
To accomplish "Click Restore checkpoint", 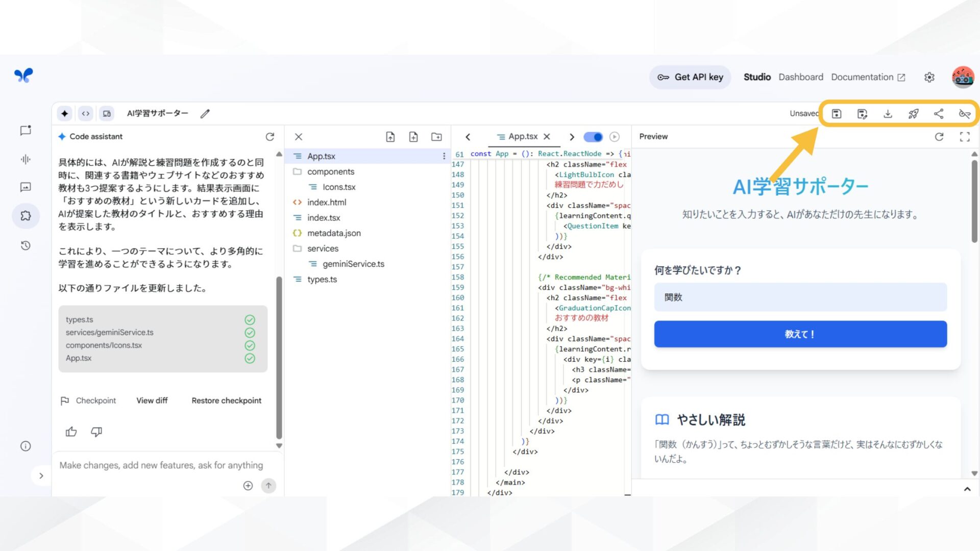I will [x=226, y=400].
